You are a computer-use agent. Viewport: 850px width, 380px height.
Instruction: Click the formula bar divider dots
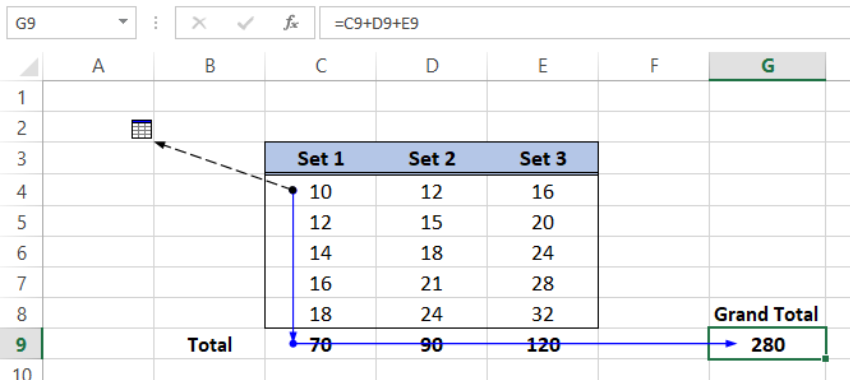point(156,23)
